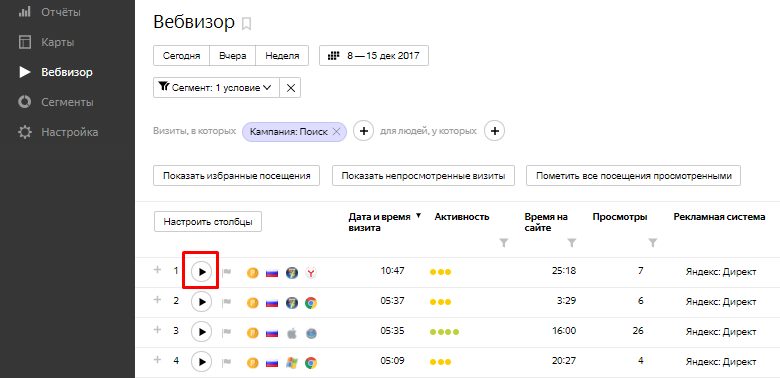Open filter for Активность column
This screenshot has width=780, height=378.
coord(504,243)
